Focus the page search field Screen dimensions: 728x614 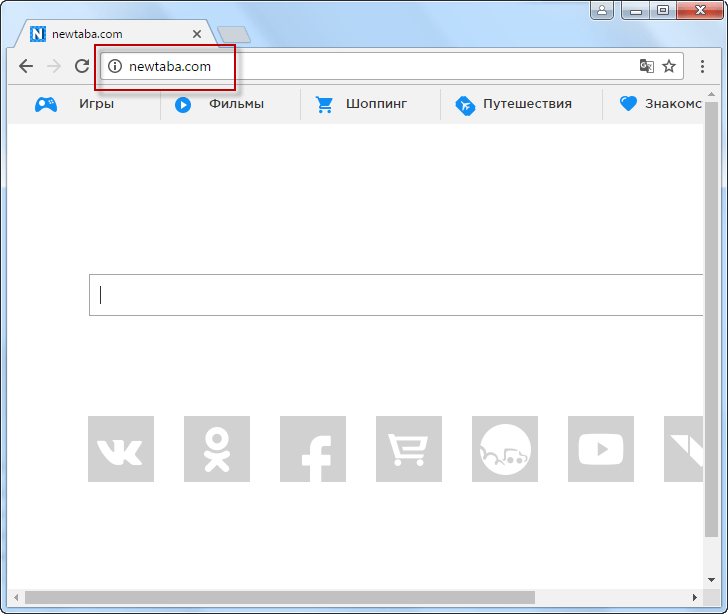click(396, 295)
